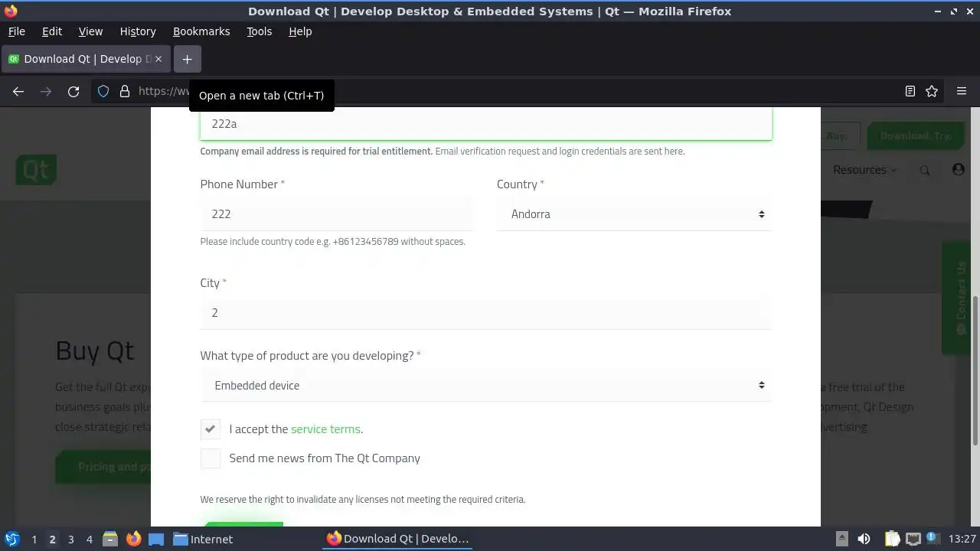
Task: Open the Tools menu
Action: pyautogui.click(x=259, y=31)
